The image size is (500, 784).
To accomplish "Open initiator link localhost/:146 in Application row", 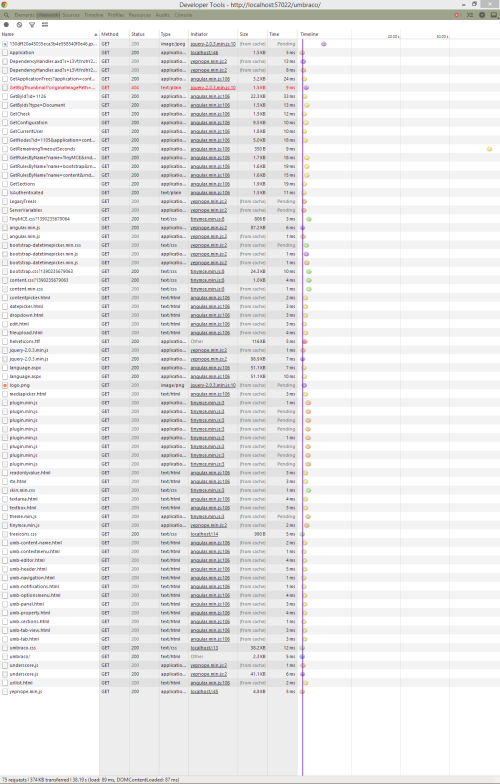I will pyautogui.click(x=204, y=52).
